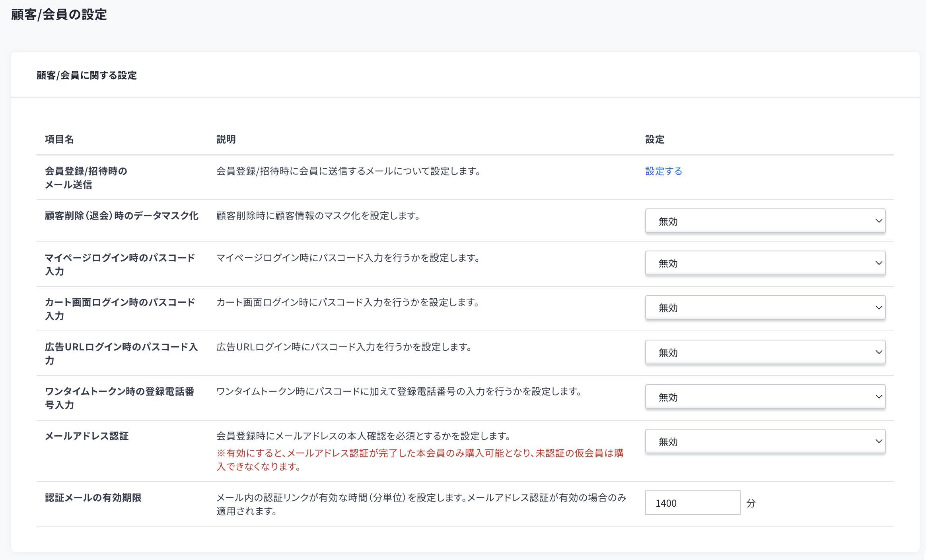
Task: Click description カート画面ログイン時にパスコード入力を行うか
Action: (x=348, y=302)
